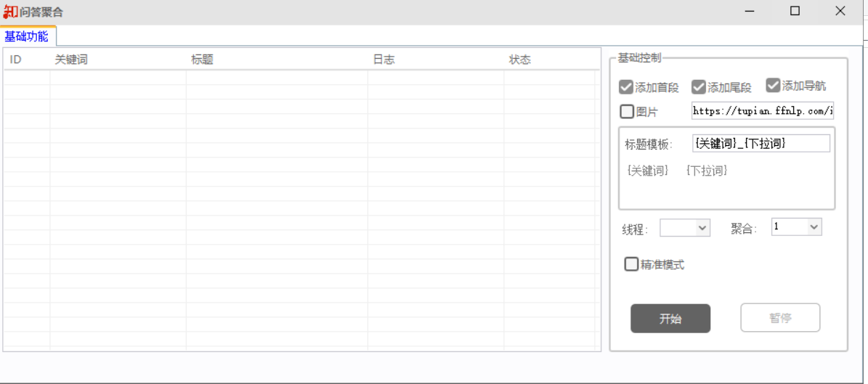Screen dimensions: 868x384
Task: Switch to the 基础功能 tab
Action: [27, 36]
